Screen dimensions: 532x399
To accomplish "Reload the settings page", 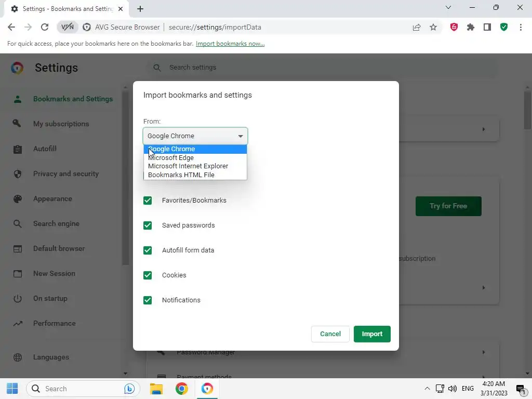I will coord(45,27).
